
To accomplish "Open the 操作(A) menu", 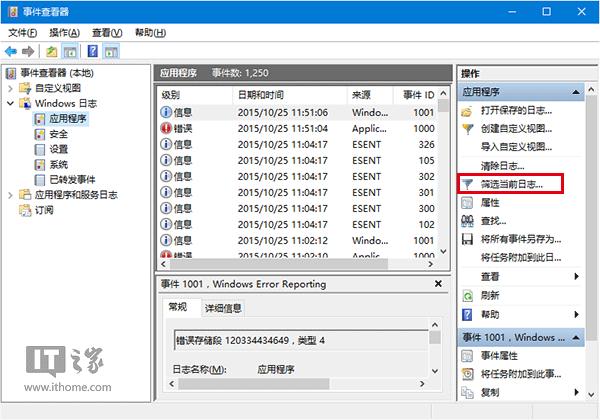I will (x=64, y=33).
